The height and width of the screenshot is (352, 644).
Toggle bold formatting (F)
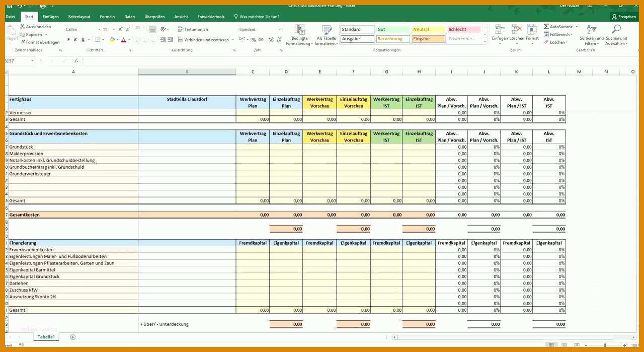(69, 40)
